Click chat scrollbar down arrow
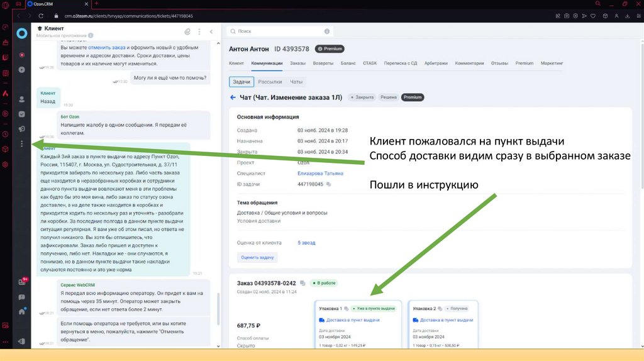Image resolution: width=644 pixels, height=361 pixels. [218, 346]
